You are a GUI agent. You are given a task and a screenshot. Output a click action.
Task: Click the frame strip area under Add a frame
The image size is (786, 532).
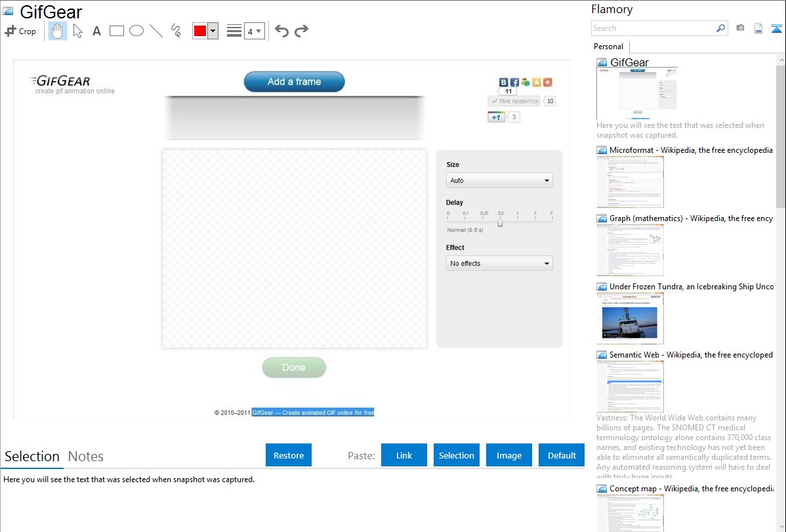coord(294,118)
